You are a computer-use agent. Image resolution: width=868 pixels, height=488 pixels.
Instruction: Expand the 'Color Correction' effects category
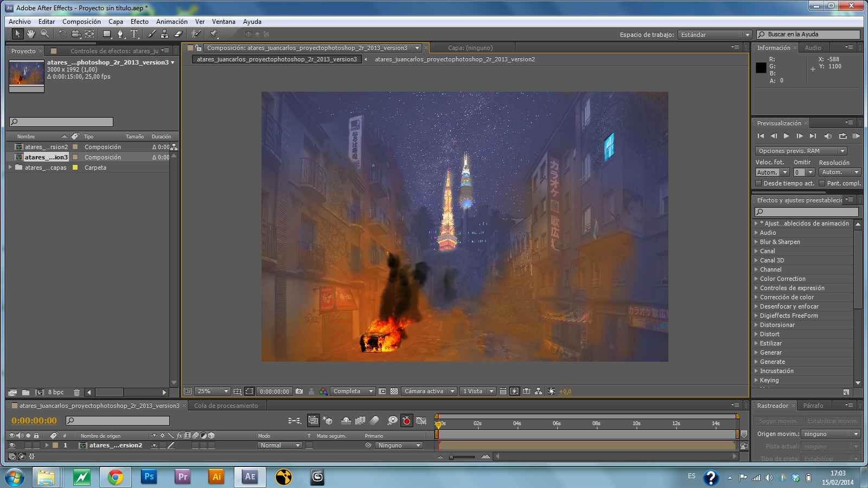756,279
